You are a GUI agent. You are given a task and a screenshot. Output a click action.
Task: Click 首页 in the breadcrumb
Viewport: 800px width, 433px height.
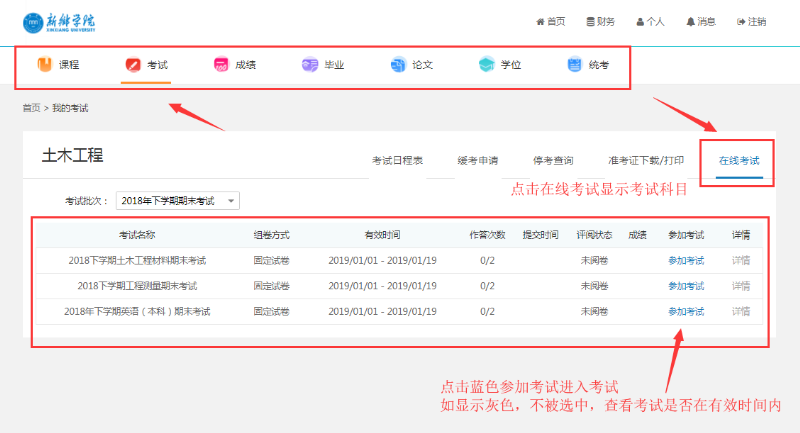point(31,108)
